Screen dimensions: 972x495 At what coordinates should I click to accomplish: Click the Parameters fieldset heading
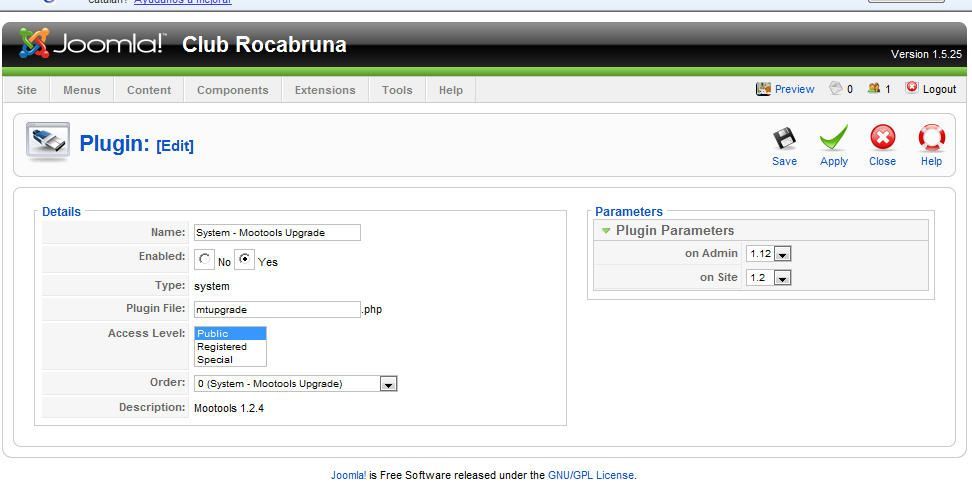pyautogui.click(x=629, y=212)
